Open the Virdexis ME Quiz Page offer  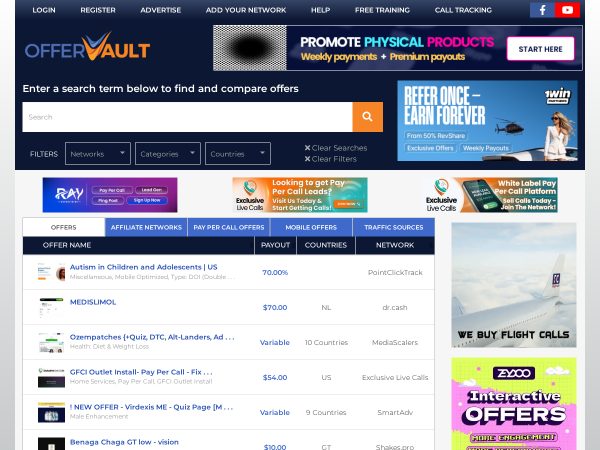tap(151, 407)
